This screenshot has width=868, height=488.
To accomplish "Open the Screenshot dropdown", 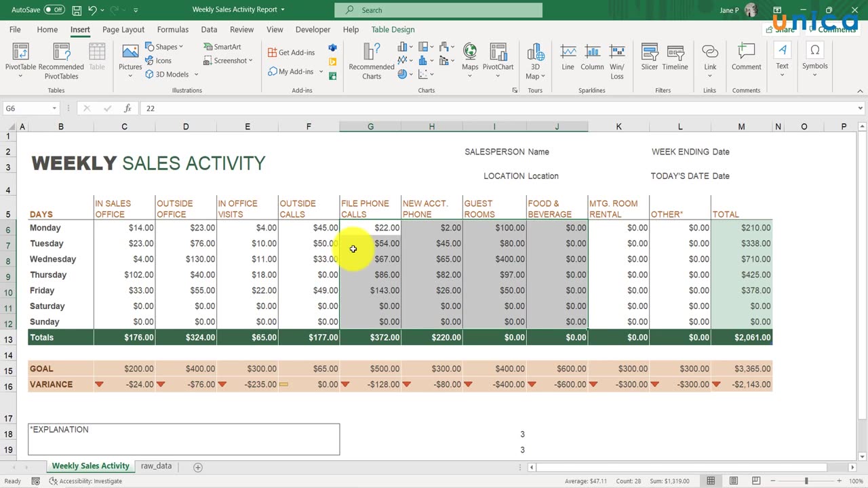I will click(250, 60).
